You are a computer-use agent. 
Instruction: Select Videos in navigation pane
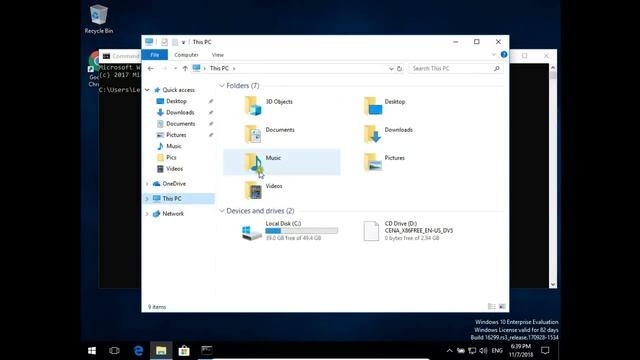click(x=174, y=169)
